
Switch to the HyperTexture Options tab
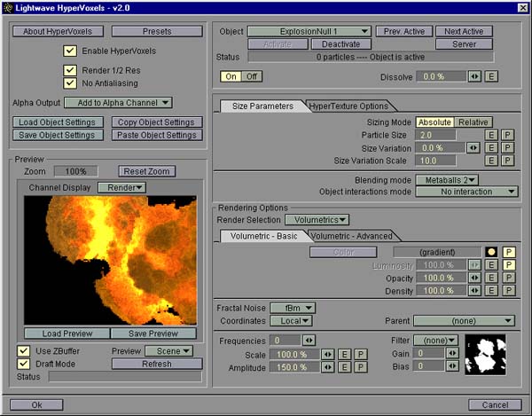pos(348,106)
